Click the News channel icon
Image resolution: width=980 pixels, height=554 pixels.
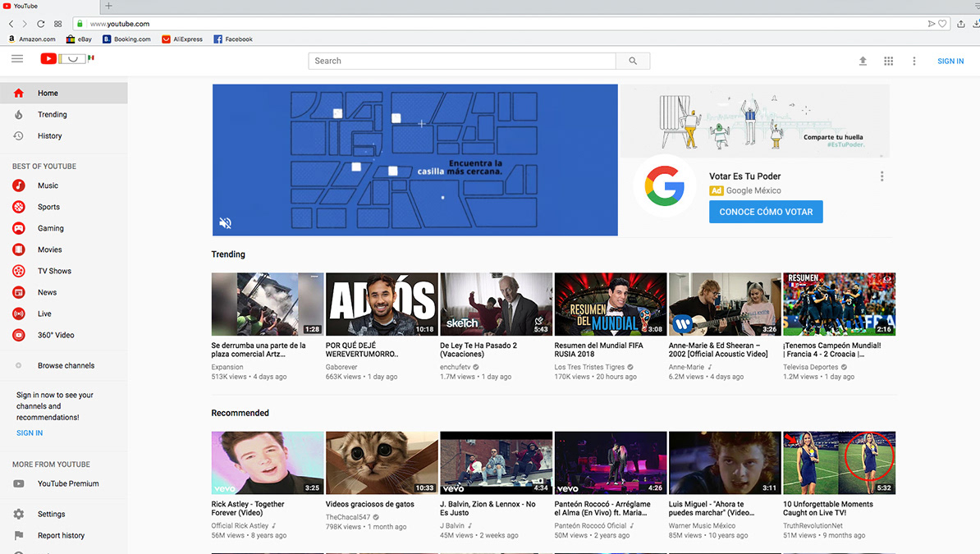coord(19,292)
